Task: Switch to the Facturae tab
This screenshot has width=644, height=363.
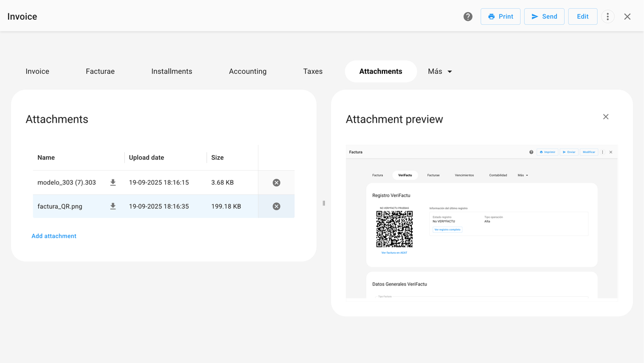Action: tap(100, 71)
